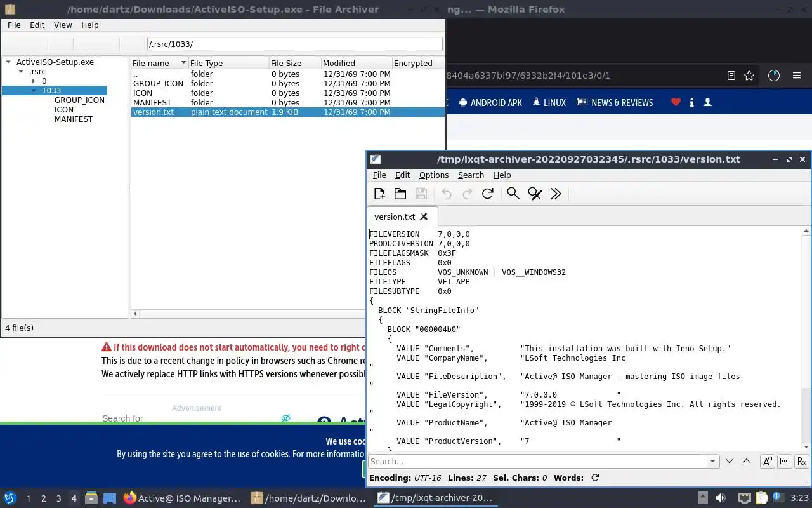The height and width of the screenshot is (508, 812).
Task: Open the LINUX site link
Action: 549,102
